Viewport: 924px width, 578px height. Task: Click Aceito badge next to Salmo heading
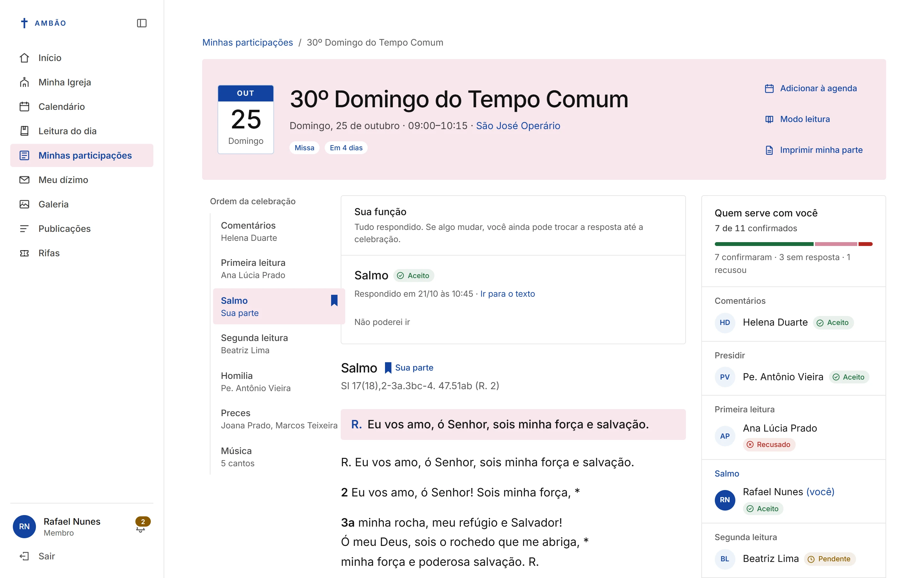click(x=414, y=276)
